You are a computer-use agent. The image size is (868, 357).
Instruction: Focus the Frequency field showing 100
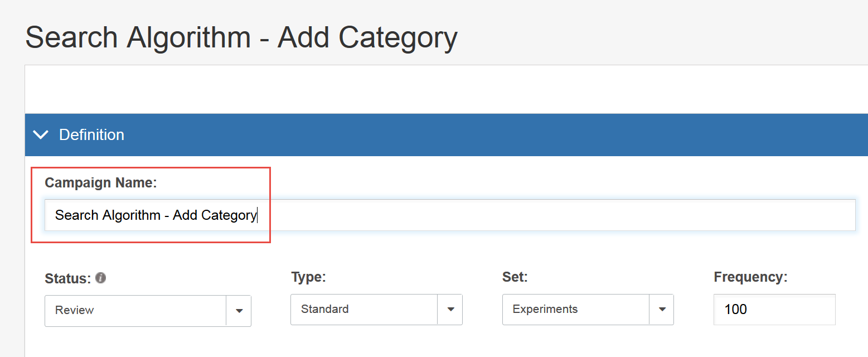click(774, 310)
